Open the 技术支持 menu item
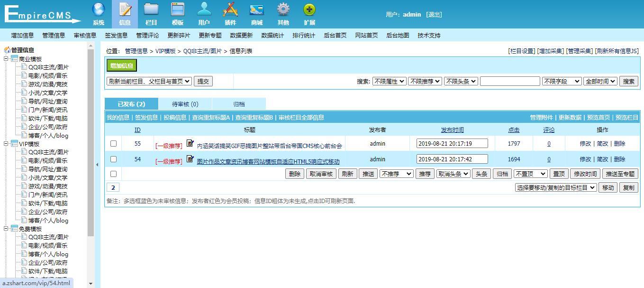 point(429,35)
